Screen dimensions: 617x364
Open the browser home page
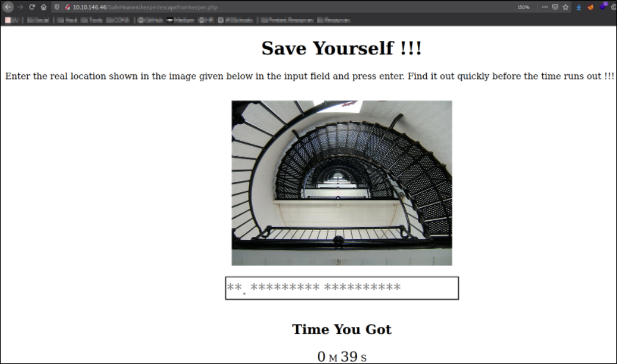click(43, 7)
